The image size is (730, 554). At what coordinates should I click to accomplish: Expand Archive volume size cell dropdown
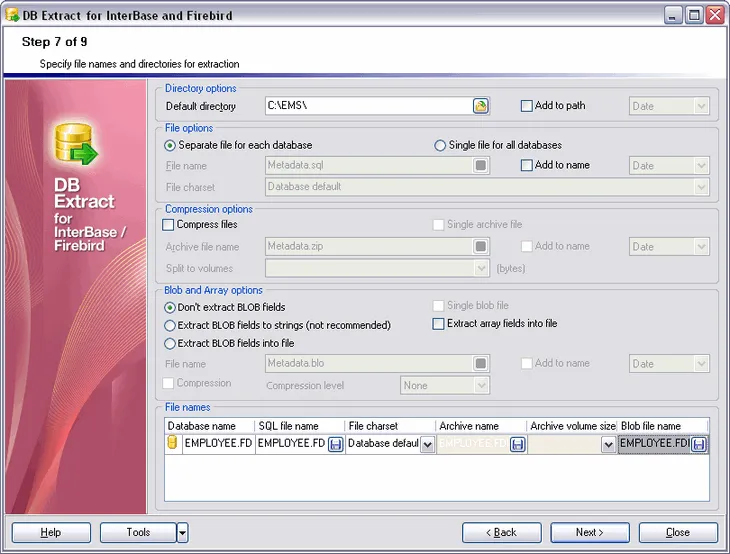pyautogui.click(x=608, y=444)
